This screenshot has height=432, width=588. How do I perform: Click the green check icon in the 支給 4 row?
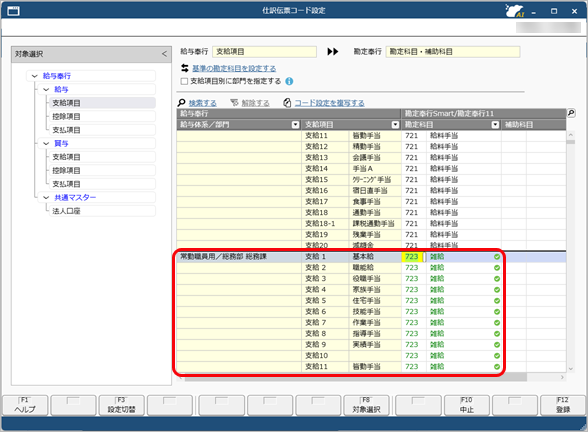[497, 290]
